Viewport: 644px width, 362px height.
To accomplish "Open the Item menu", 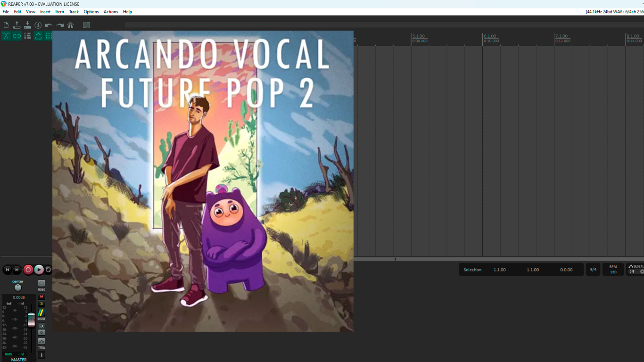I will [x=60, y=12].
